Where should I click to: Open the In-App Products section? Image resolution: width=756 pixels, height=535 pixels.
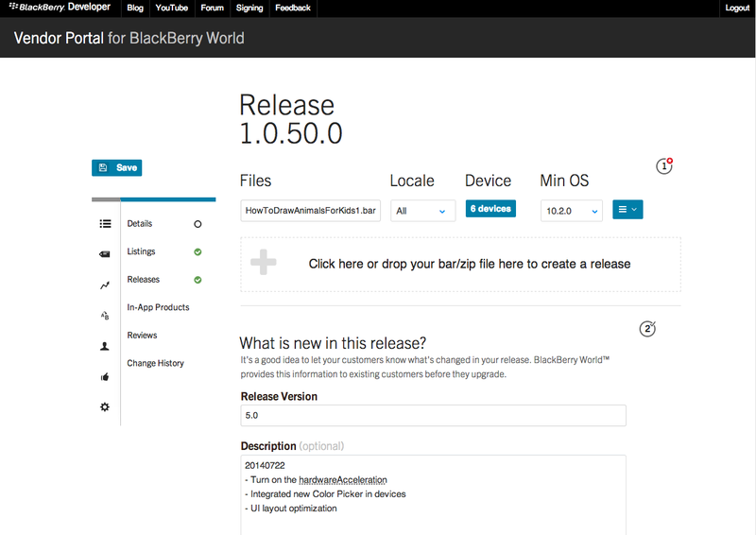pyautogui.click(x=158, y=307)
